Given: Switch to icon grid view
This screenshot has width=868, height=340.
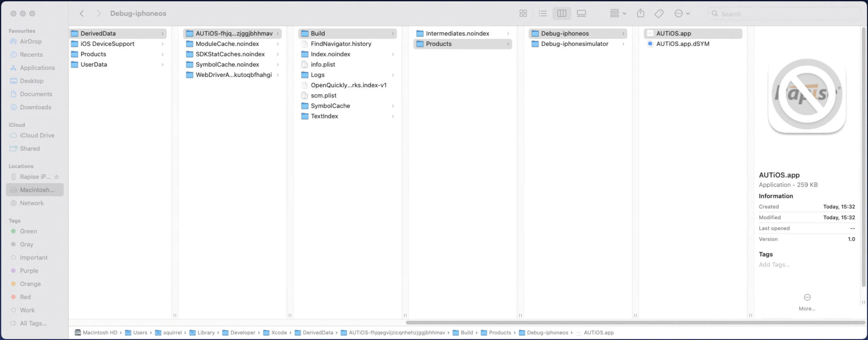Looking at the screenshot, I should [x=523, y=14].
